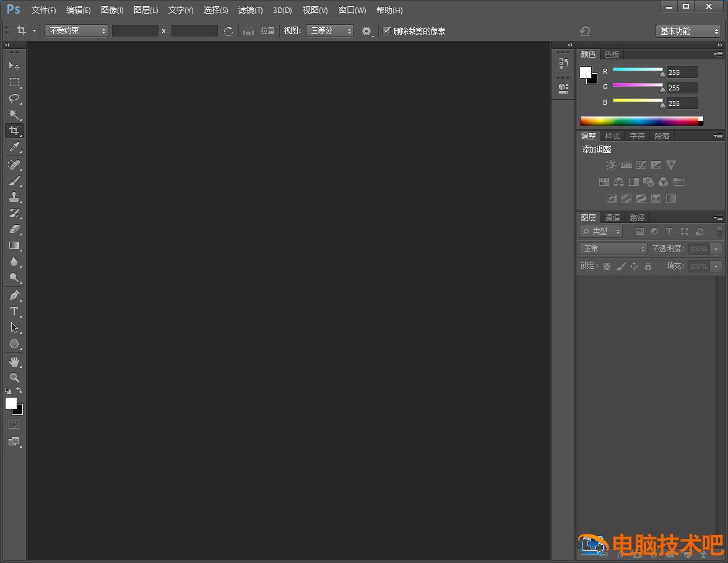Toggle smart object layer filter
728x563 pixels.
point(700,231)
